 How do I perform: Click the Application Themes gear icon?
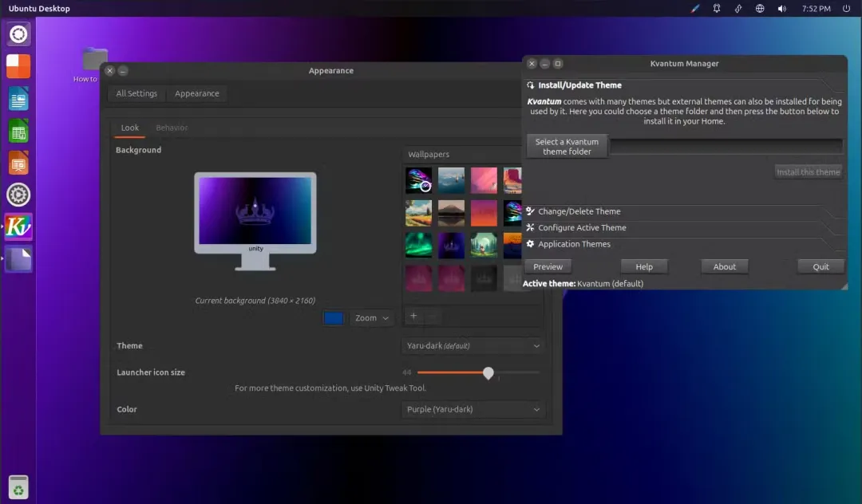[530, 244]
